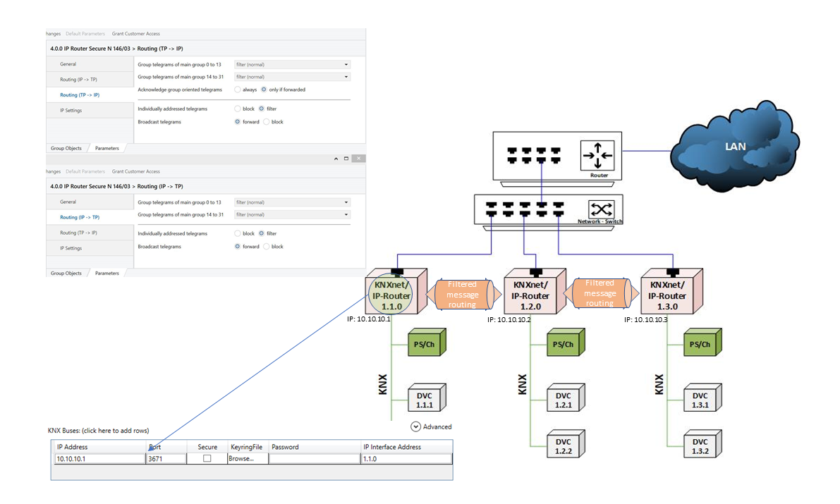This screenshot has height=504, width=840.
Task: Open main group 0 to 13 dropdown in TP -> IP panel
Action: click(292, 64)
